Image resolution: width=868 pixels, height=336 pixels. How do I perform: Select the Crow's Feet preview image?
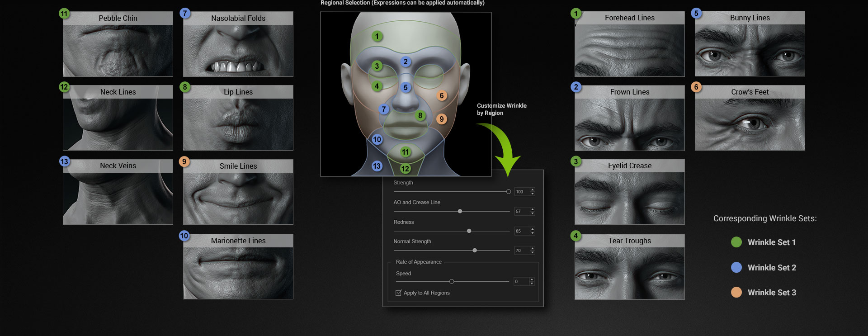(x=750, y=123)
